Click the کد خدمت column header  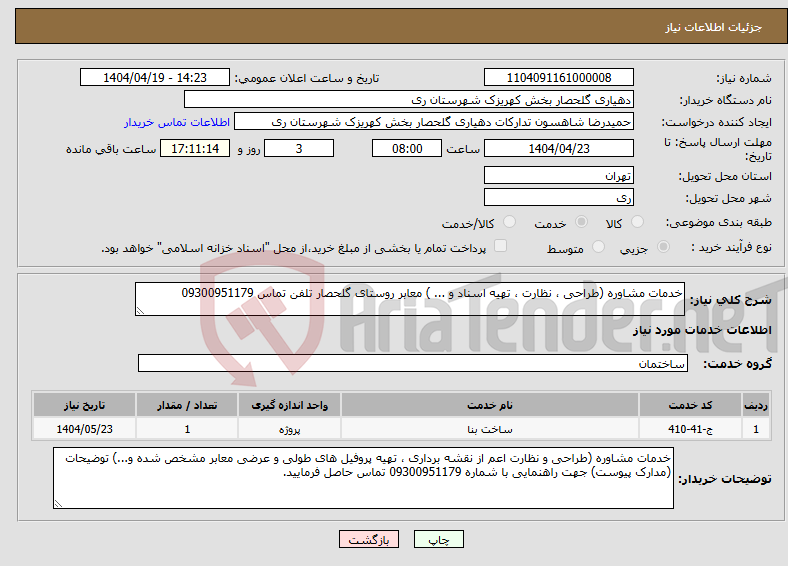tap(691, 405)
